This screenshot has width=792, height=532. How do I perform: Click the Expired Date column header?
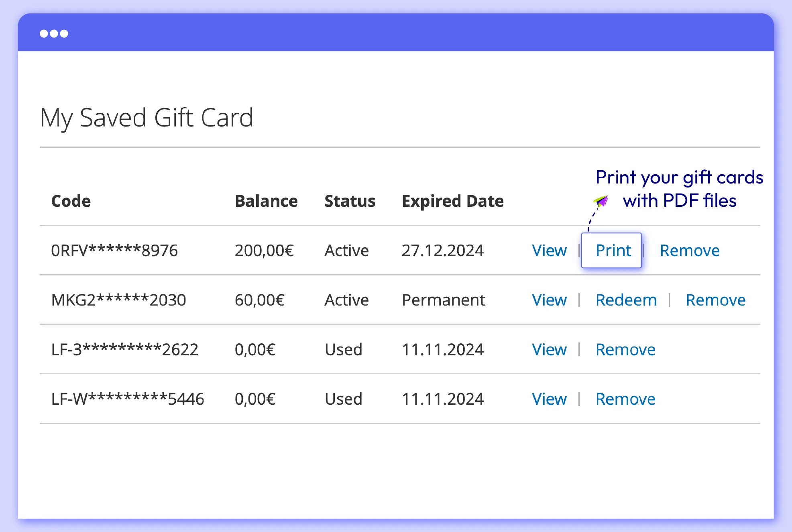pos(453,201)
